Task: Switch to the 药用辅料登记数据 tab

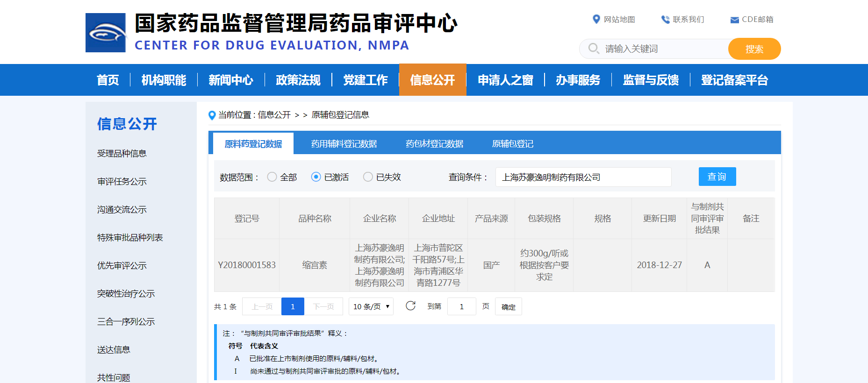Action: point(344,144)
